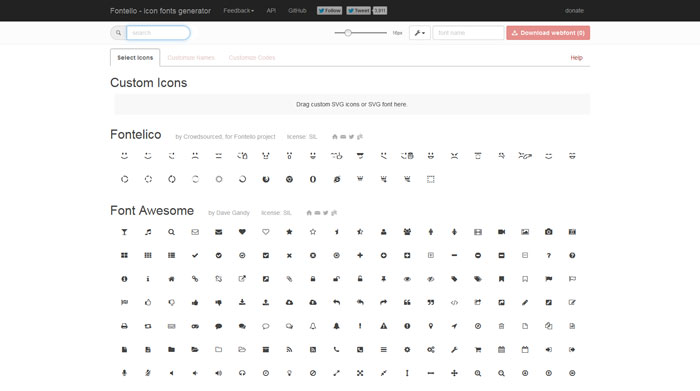
Task: Select the headphones icon
Action: [242, 373]
